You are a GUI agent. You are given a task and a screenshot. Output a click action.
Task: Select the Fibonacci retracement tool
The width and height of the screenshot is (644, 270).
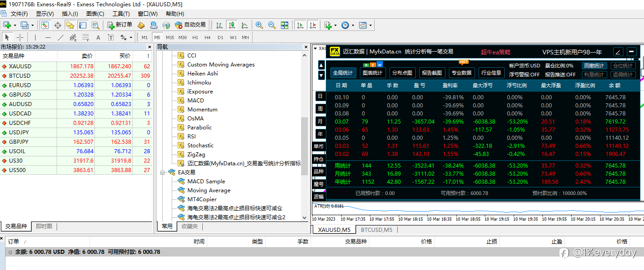[x=86, y=37]
